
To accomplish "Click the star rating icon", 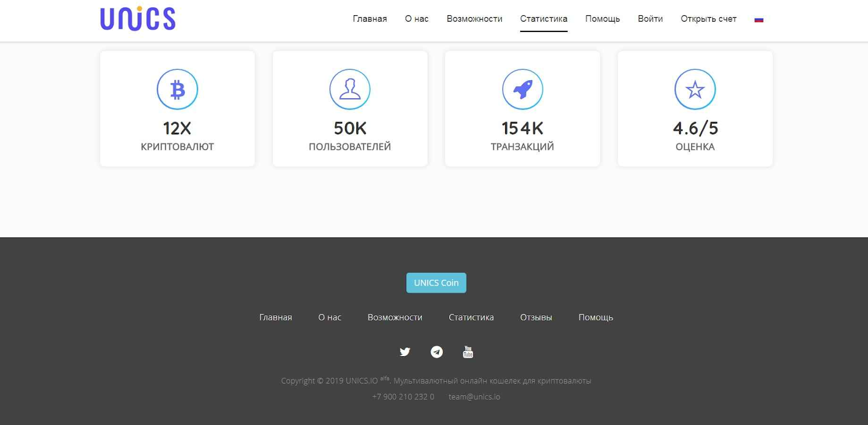I will pos(695,89).
